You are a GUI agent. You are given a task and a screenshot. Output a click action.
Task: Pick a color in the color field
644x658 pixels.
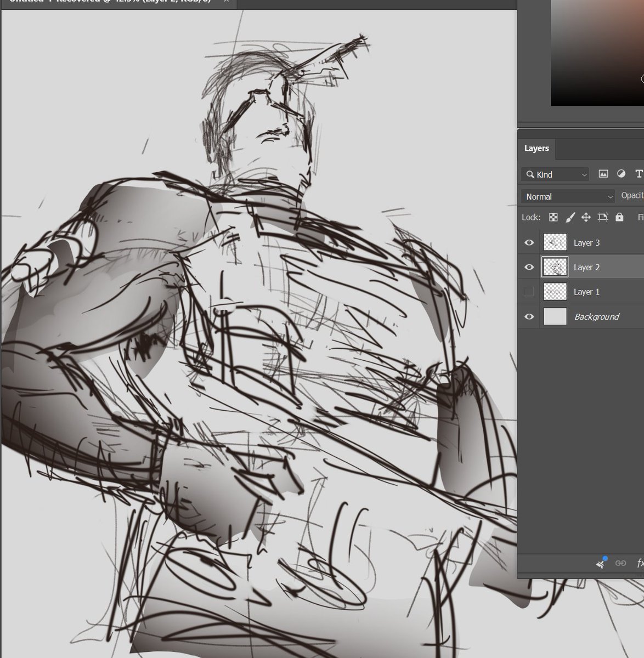click(597, 52)
